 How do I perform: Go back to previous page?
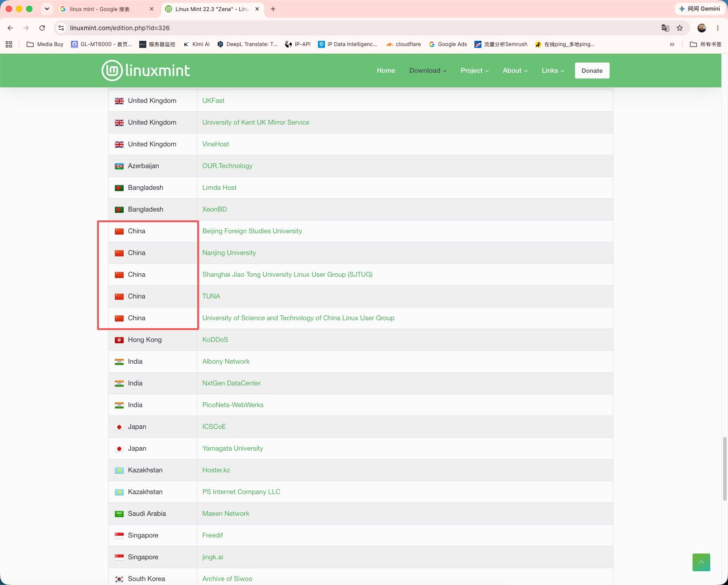10,28
